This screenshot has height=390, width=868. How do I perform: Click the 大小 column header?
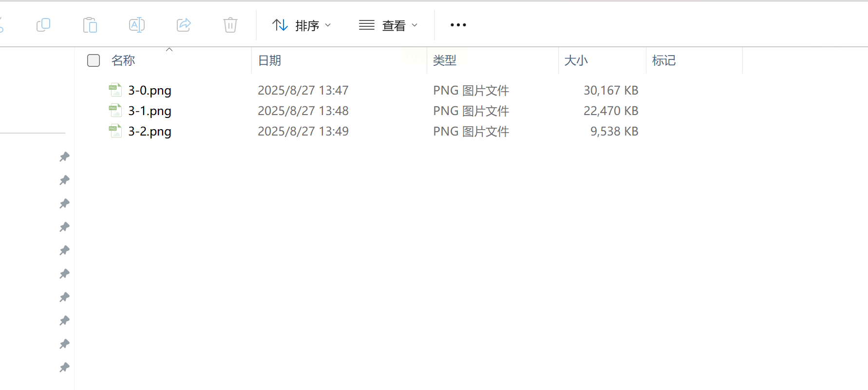(576, 60)
